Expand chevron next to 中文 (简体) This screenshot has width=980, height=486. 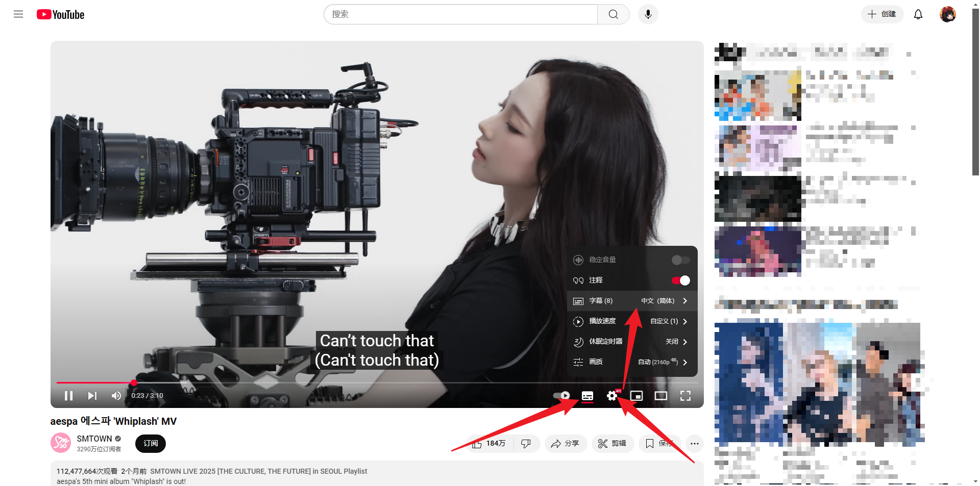tap(685, 301)
